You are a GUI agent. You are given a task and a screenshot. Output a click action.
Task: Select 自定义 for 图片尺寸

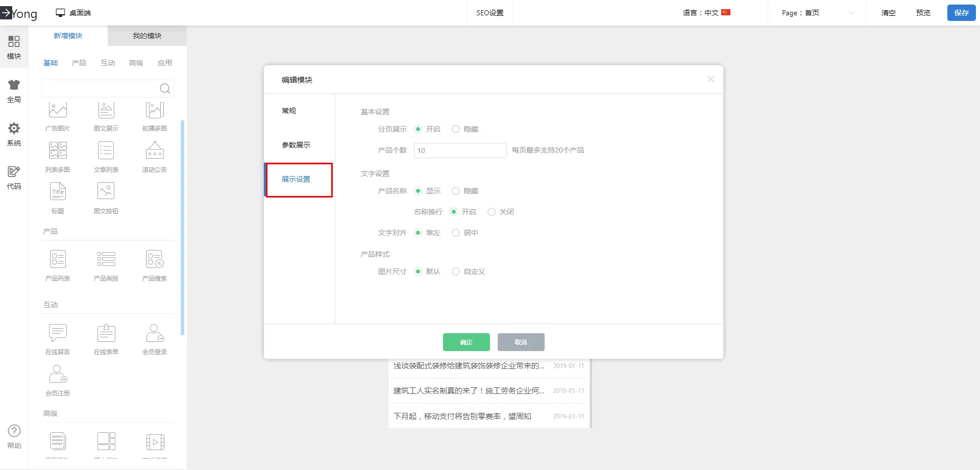456,271
